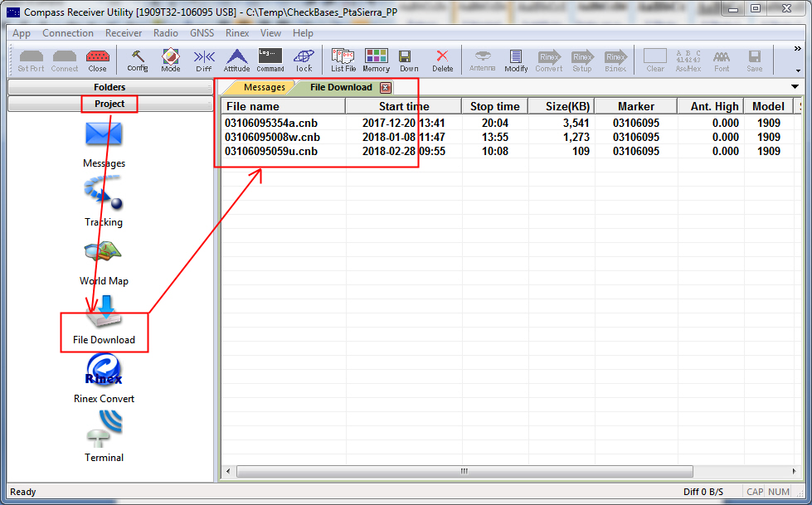Select file 03106095354a.cnb
The image size is (812, 505).
pyautogui.click(x=271, y=124)
